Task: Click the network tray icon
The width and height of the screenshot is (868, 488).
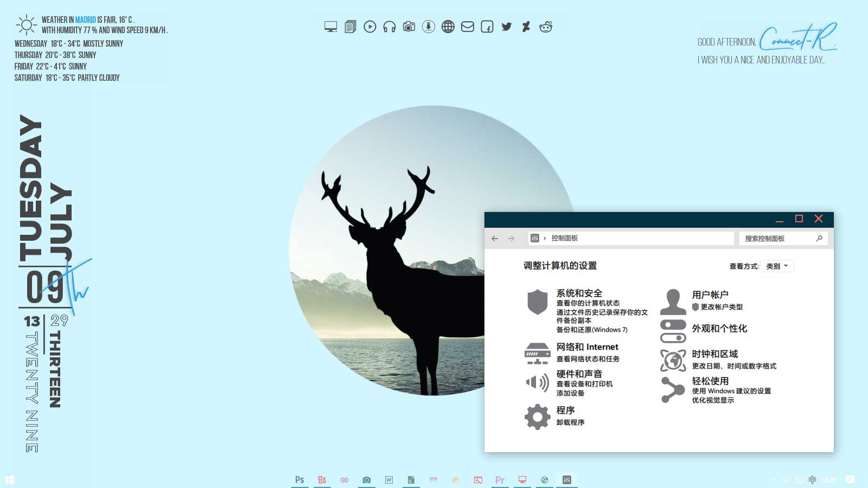Action: click(x=800, y=480)
